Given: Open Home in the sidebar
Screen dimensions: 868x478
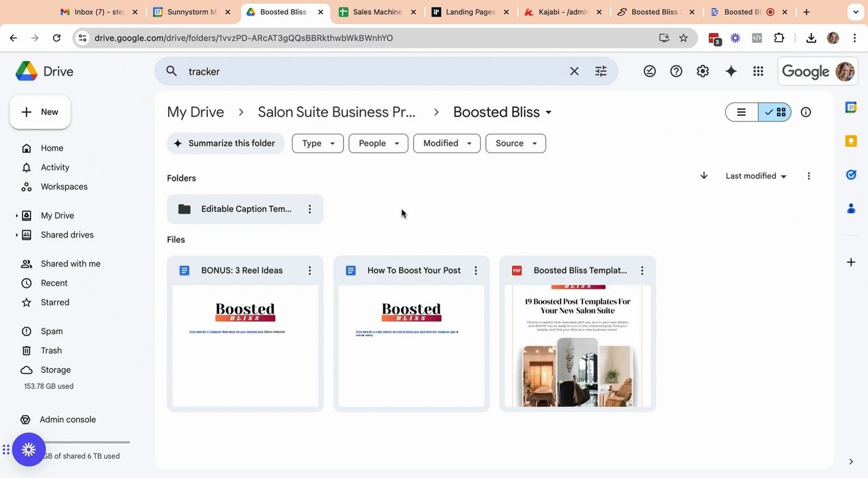Looking at the screenshot, I should (52, 148).
